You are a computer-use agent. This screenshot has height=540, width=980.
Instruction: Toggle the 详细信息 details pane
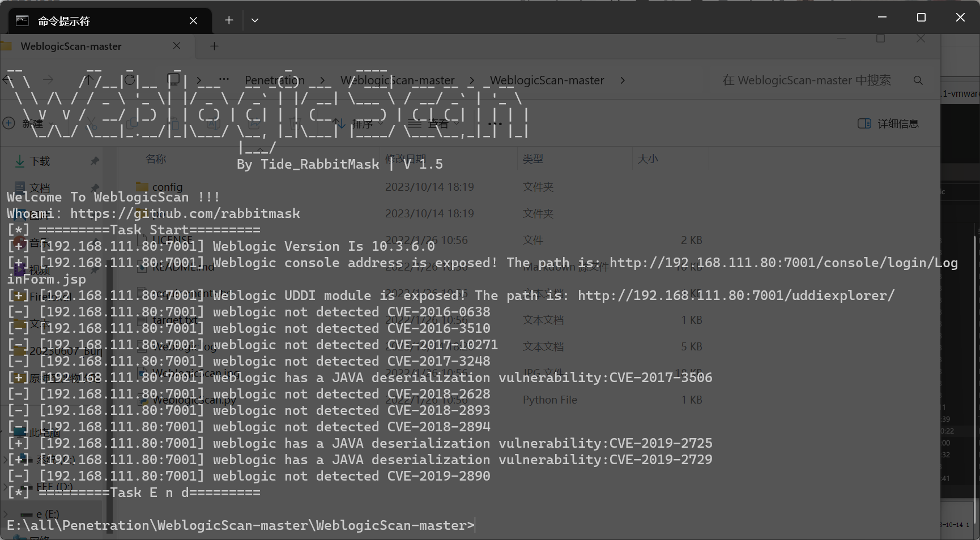coord(888,123)
